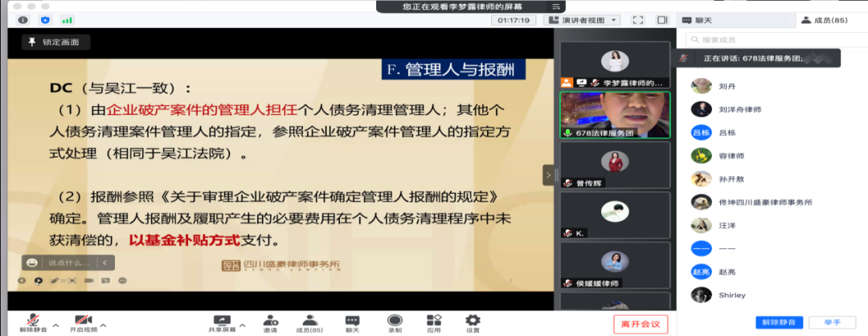
Task: Click the 正在讲话 speaking indicator
Action: [756, 58]
